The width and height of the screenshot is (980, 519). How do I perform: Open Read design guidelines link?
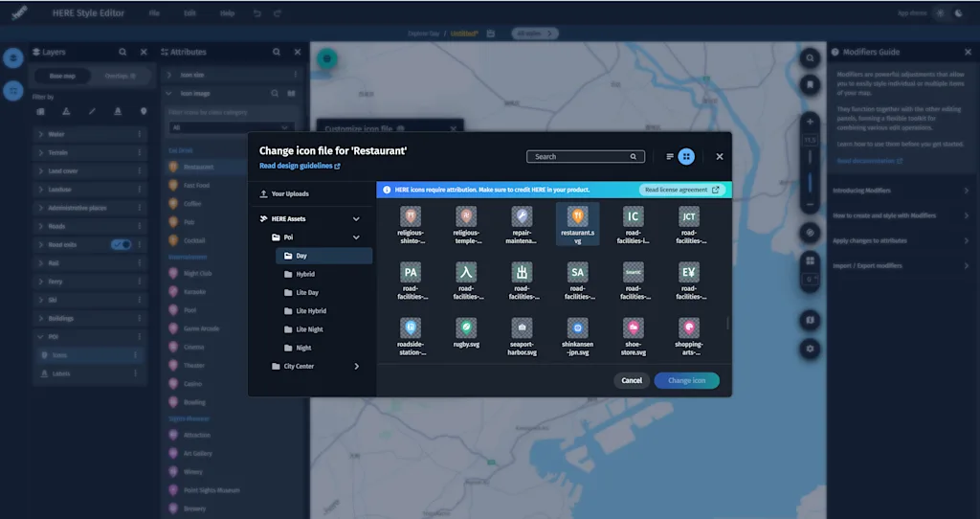(x=300, y=167)
